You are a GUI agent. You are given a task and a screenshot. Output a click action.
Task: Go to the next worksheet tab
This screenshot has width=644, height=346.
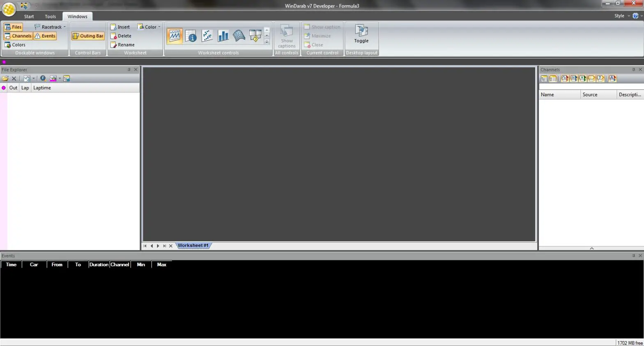(158, 246)
